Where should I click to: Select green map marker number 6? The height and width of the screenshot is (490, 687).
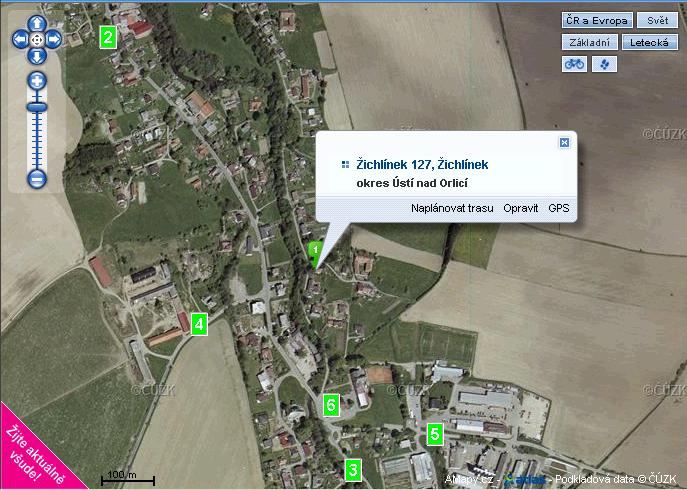click(x=331, y=405)
